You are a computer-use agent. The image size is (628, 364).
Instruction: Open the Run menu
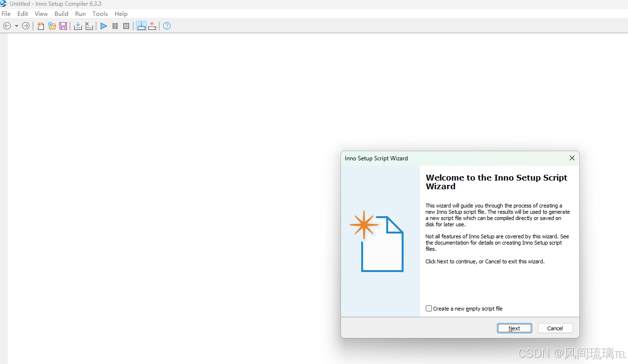click(80, 14)
